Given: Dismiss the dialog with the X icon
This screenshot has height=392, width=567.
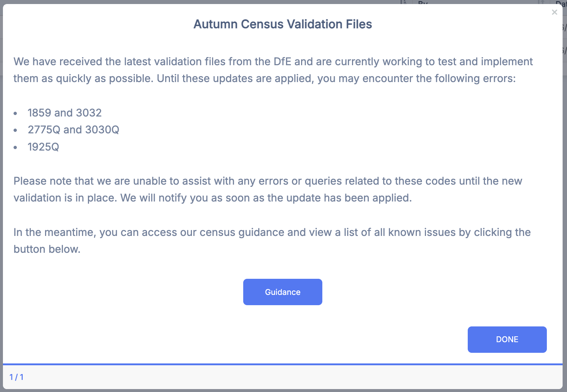Looking at the screenshot, I should tap(555, 12).
